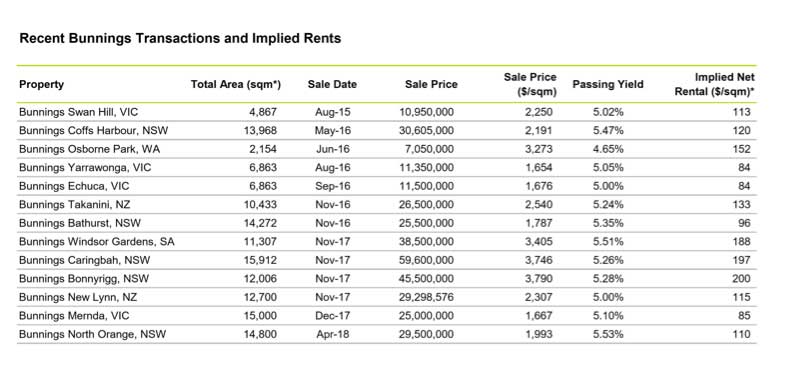The height and width of the screenshot is (378, 789).
Task: Select the 3,790 sale price per sqm
Action: point(538,278)
